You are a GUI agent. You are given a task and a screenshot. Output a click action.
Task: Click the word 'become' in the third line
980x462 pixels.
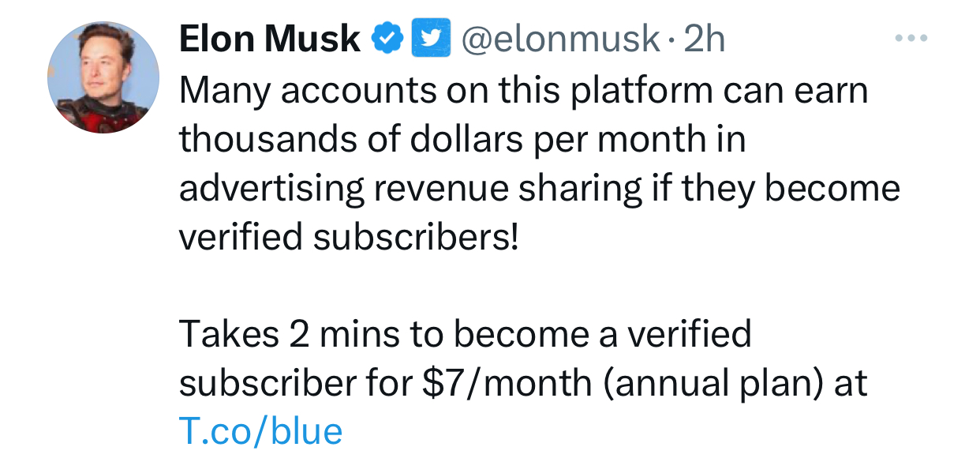[832, 189]
